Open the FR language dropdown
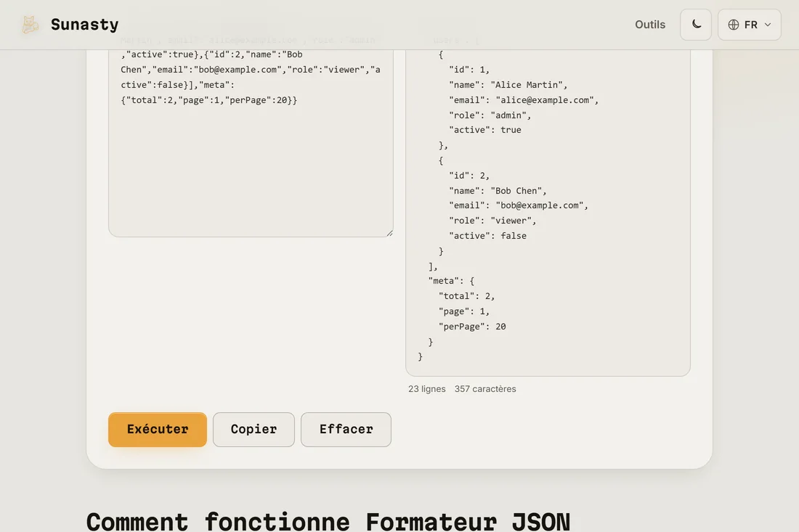 click(x=749, y=25)
